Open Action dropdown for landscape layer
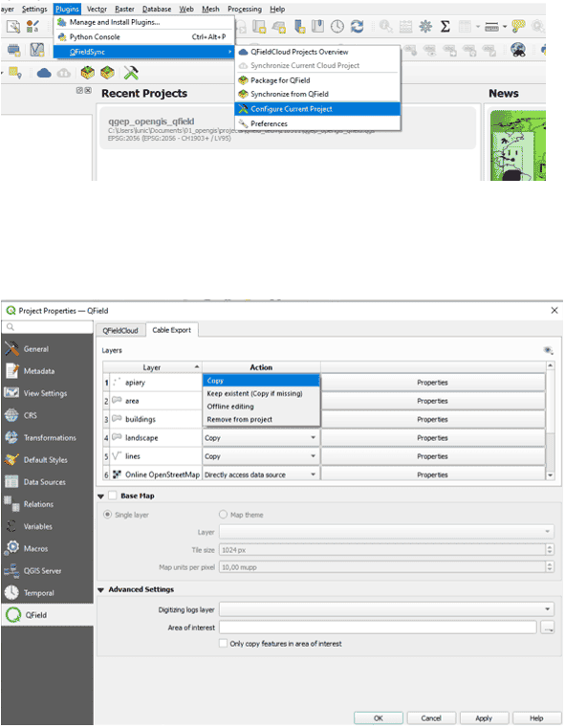Image resolution: width=565 pixels, height=728 pixels. pyautogui.click(x=261, y=438)
